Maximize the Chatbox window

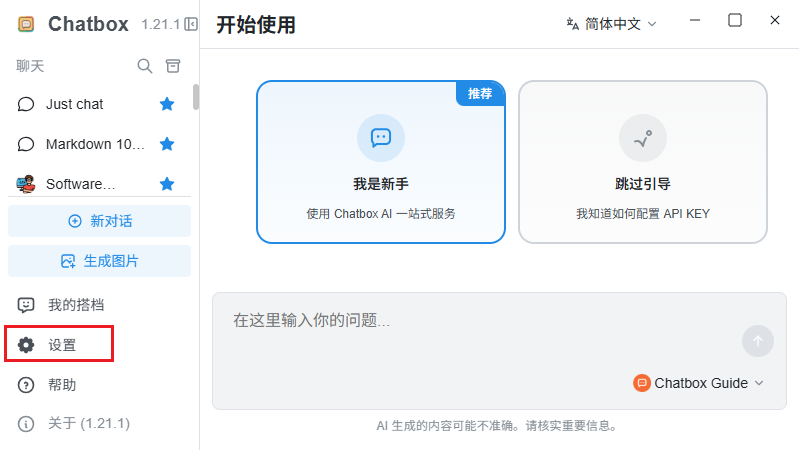735,20
